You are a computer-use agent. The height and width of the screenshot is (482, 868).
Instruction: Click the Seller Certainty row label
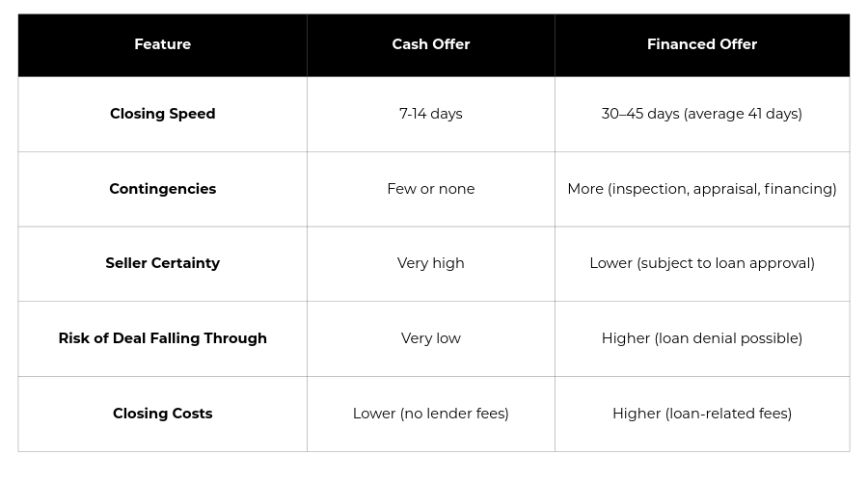click(x=162, y=263)
